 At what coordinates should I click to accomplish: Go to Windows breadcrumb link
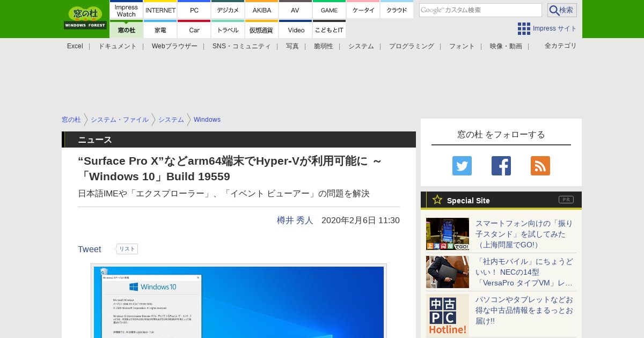click(207, 120)
